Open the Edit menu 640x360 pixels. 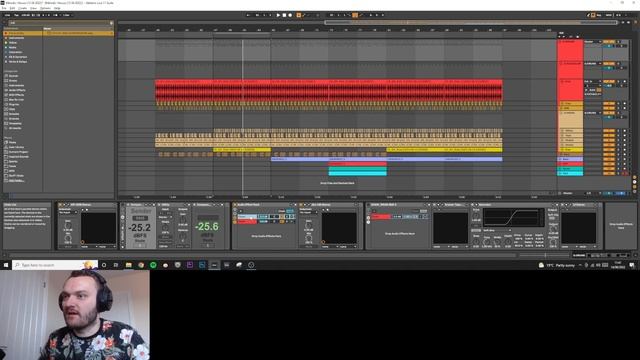point(12,8)
